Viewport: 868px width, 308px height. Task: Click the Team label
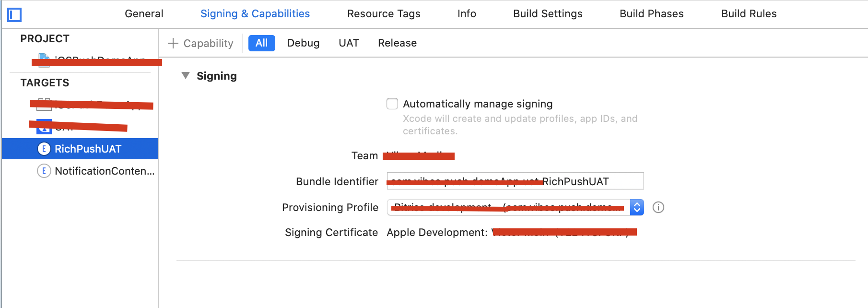click(364, 155)
